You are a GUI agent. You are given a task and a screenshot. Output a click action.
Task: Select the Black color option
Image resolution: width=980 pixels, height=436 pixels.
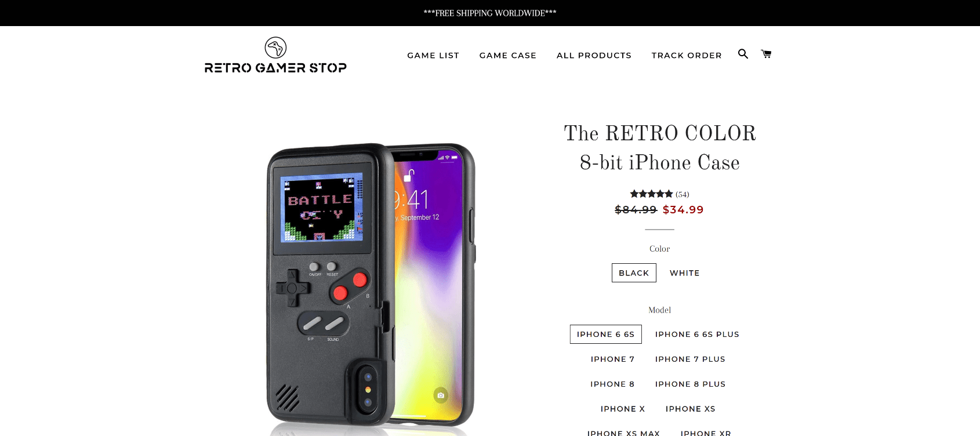[634, 273]
